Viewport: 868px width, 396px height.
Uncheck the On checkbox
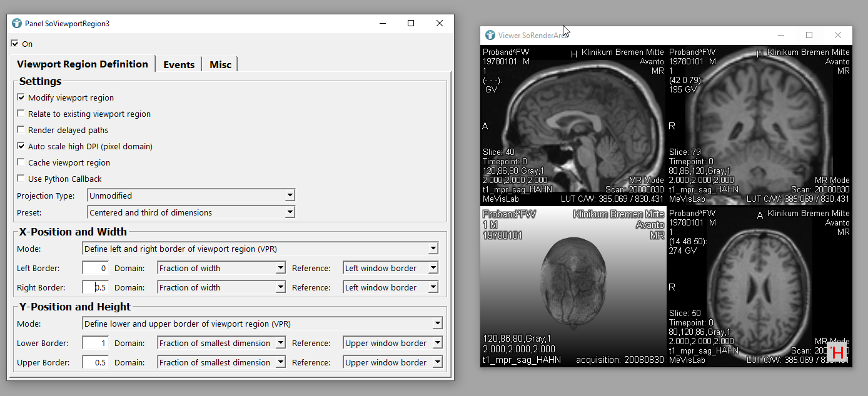coord(15,44)
